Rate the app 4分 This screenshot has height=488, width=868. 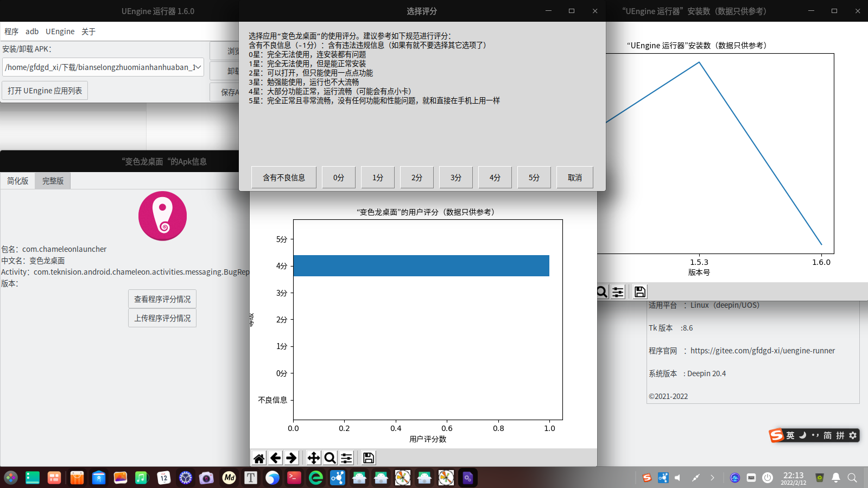[x=495, y=178]
